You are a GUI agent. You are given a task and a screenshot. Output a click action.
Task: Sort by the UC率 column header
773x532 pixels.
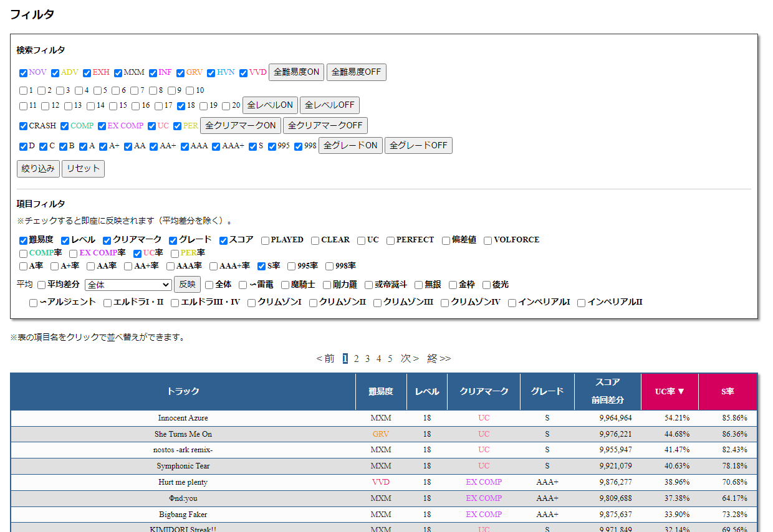pos(670,392)
